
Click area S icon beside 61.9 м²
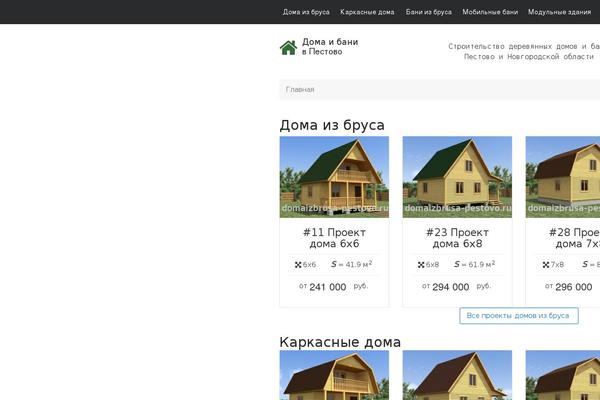tap(457, 264)
